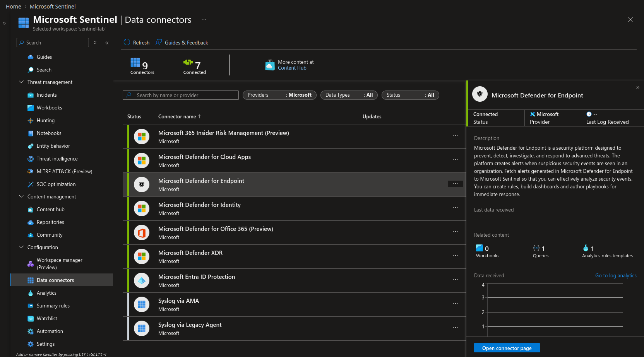Select the Microsoft Defender for Office 365 connector icon
Viewport: 644px width, 357px height.
pos(142,232)
